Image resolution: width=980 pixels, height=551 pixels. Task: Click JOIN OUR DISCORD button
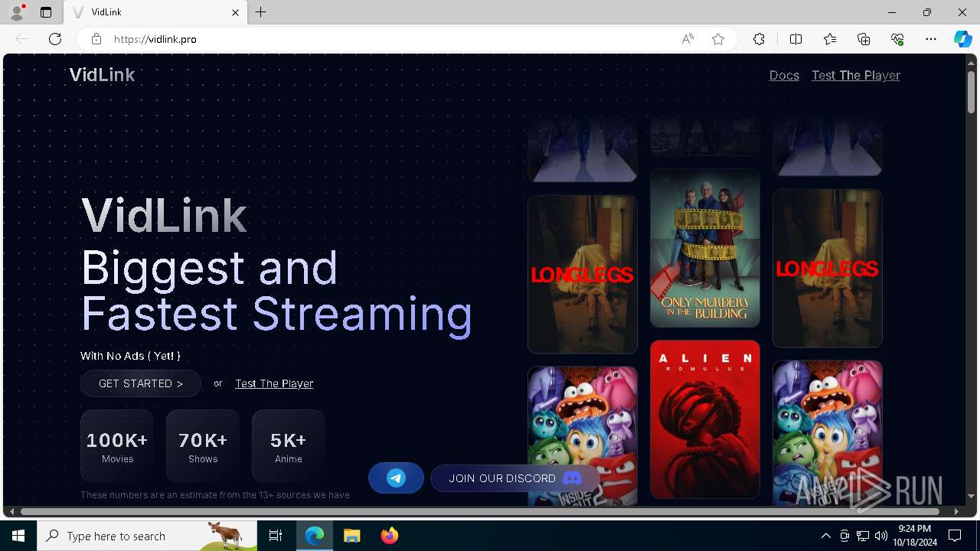(514, 478)
